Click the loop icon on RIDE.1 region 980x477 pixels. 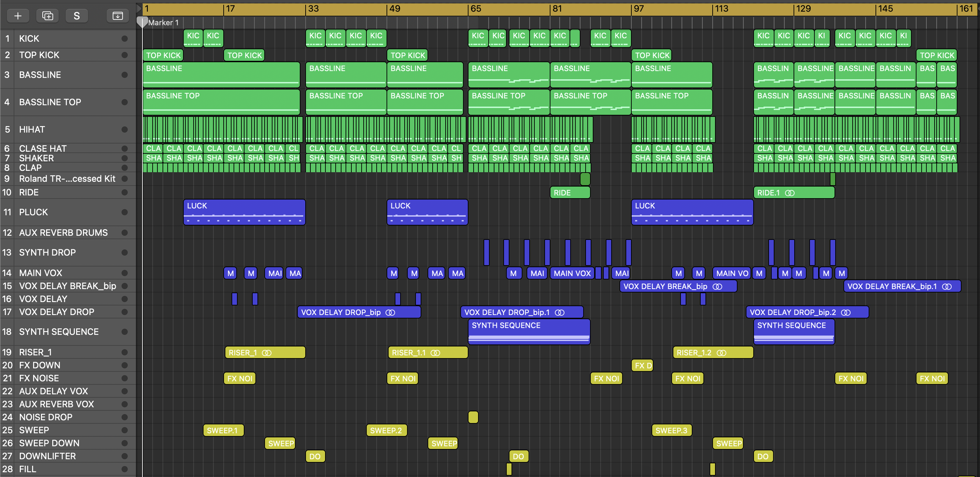(x=790, y=193)
